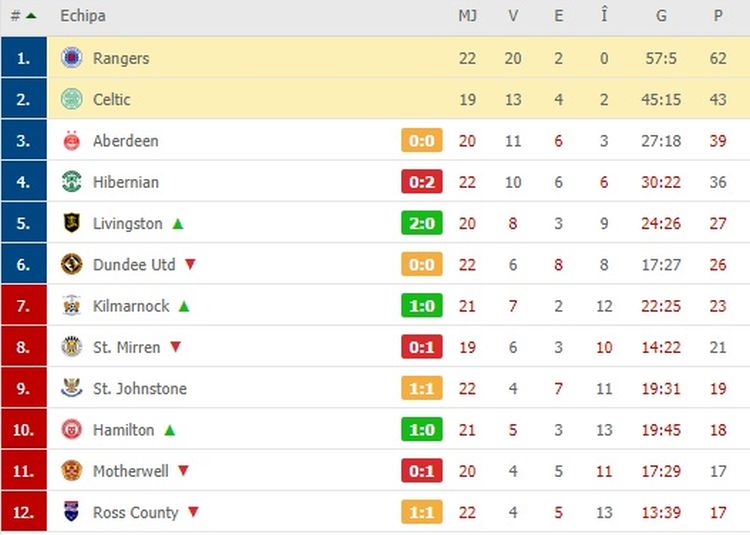Sort standings by matches played MJ
The width and height of the screenshot is (750, 535).
467,16
